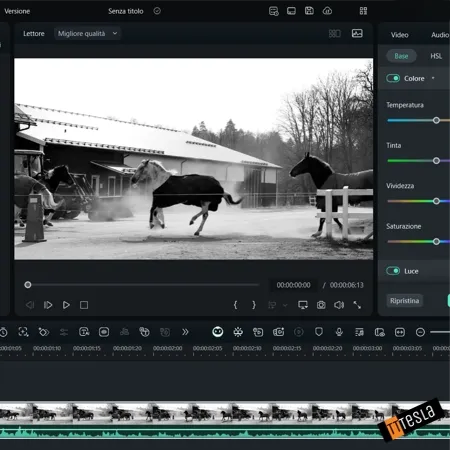Click the project saved status checkmark icon
The width and height of the screenshot is (450, 450).
tap(157, 11)
